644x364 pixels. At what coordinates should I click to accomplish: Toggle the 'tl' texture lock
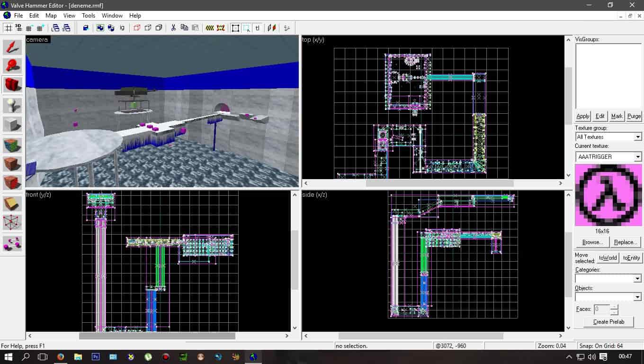coord(257,28)
